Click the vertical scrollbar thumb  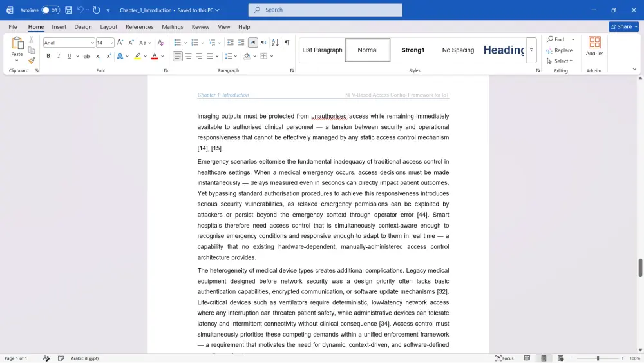point(640,268)
